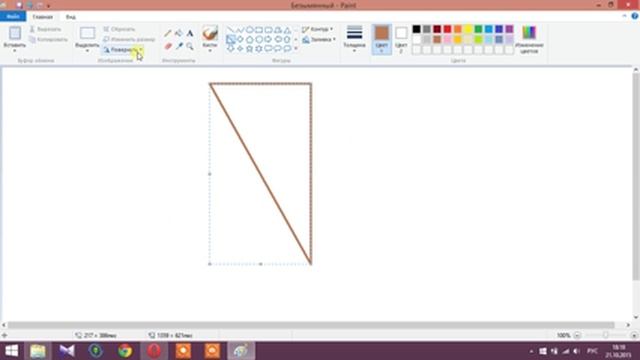The image size is (640, 360).
Task: Select the Fill with color bucket tool
Action: 179,33
